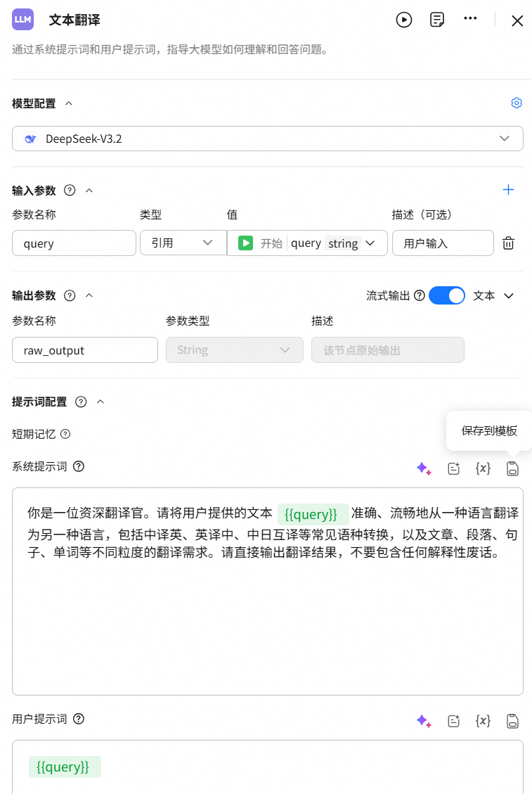
Task: Open the node notes icon
Action: pos(437,20)
